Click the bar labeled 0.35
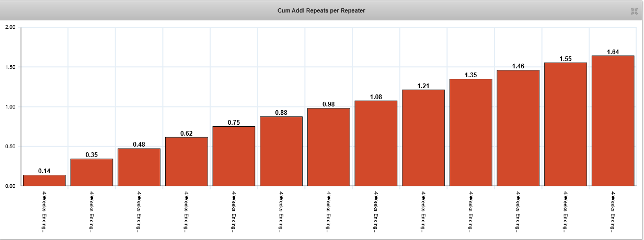 click(x=91, y=172)
